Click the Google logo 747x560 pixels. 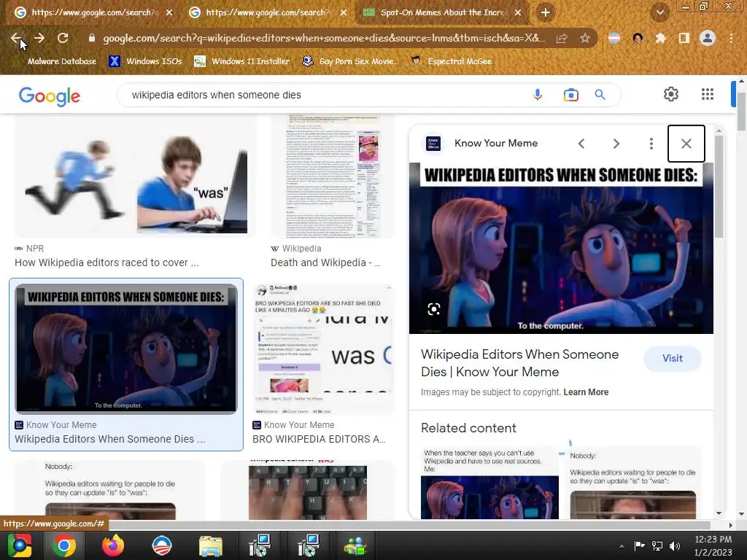pos(50,96)
